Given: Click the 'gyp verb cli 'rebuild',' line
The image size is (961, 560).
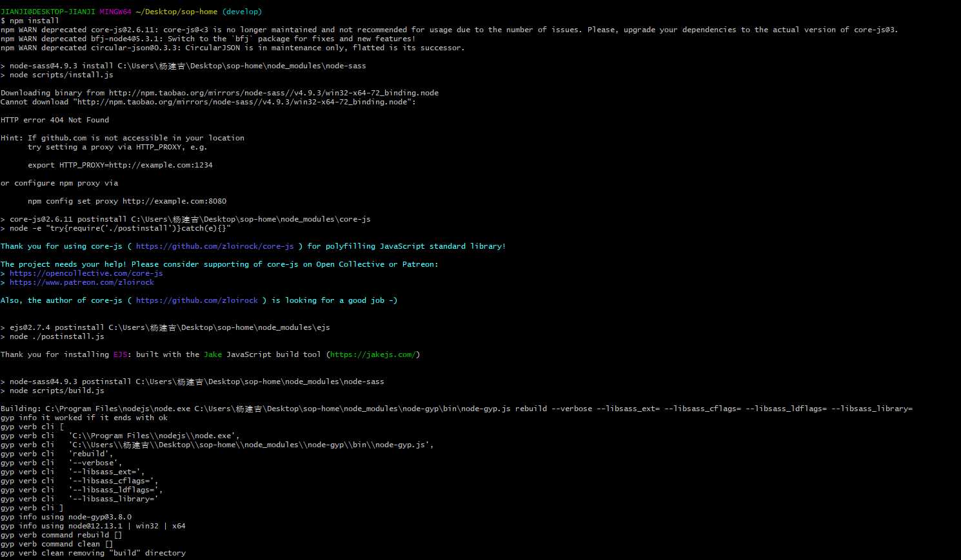Looking at the screenshot, I should pos(57,454).
